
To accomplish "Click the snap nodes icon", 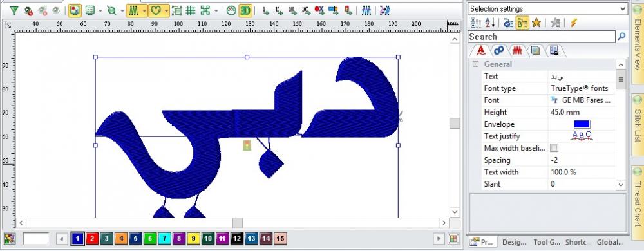I will coord(205,11).
